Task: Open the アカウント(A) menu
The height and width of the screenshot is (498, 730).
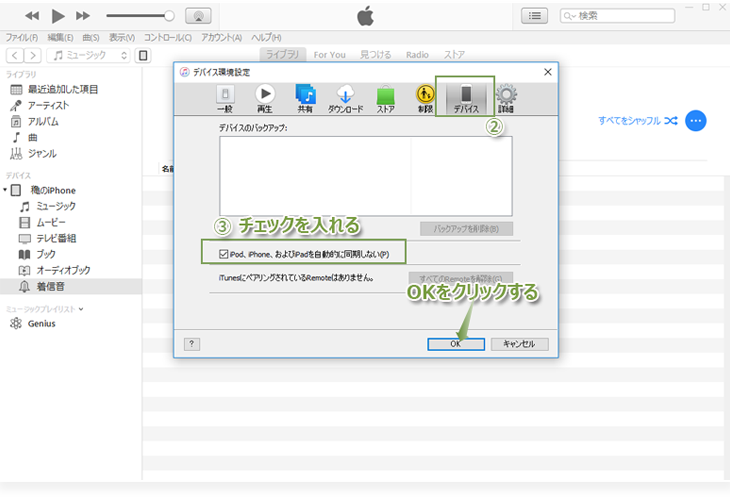Action: 222,38
